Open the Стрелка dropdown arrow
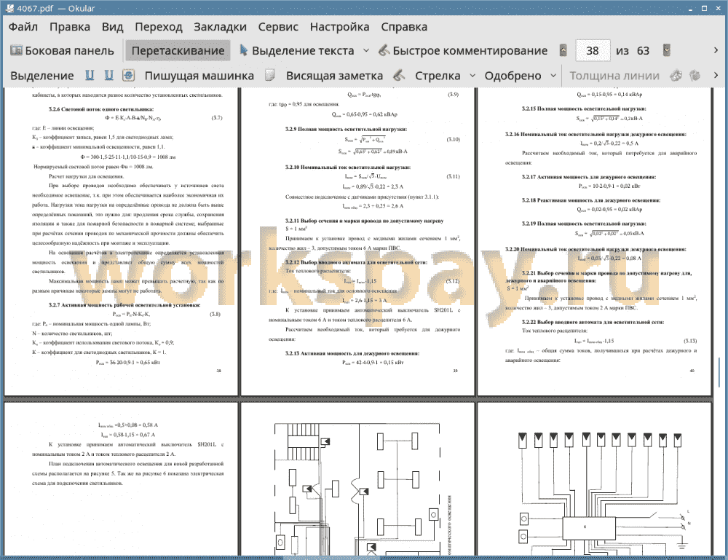The image size is (728, 560). click(472, 75)
